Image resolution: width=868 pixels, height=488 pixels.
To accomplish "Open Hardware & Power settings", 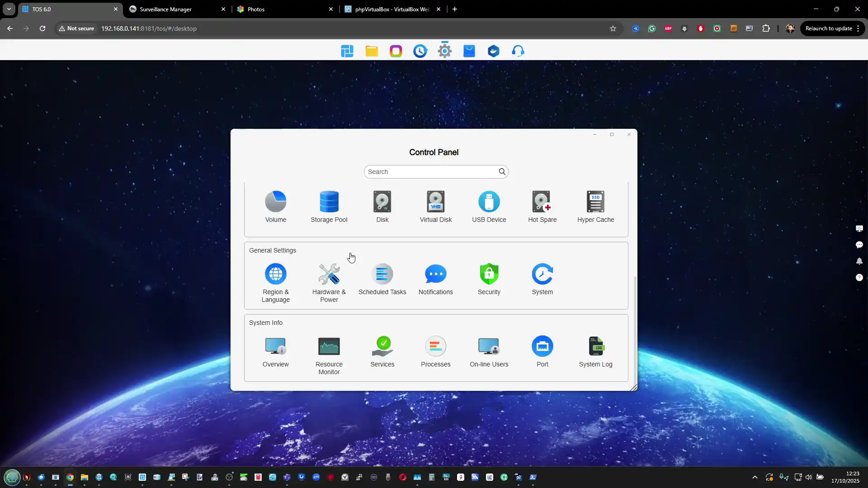I will coord(329,274).
